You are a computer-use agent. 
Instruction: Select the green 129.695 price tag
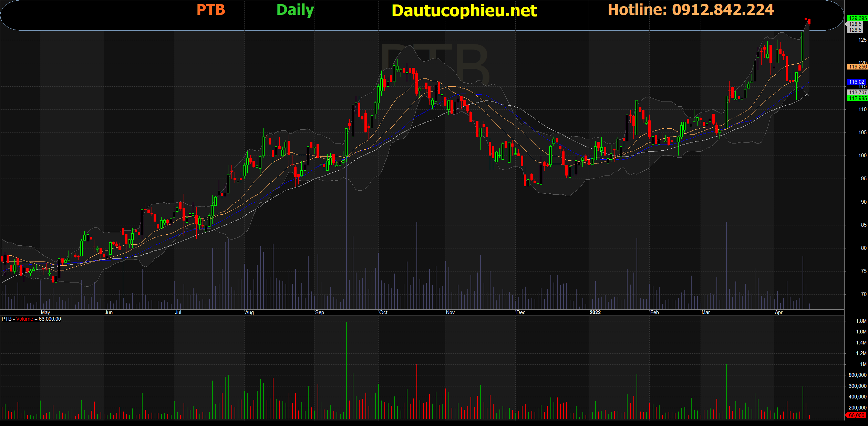[857, 18]
